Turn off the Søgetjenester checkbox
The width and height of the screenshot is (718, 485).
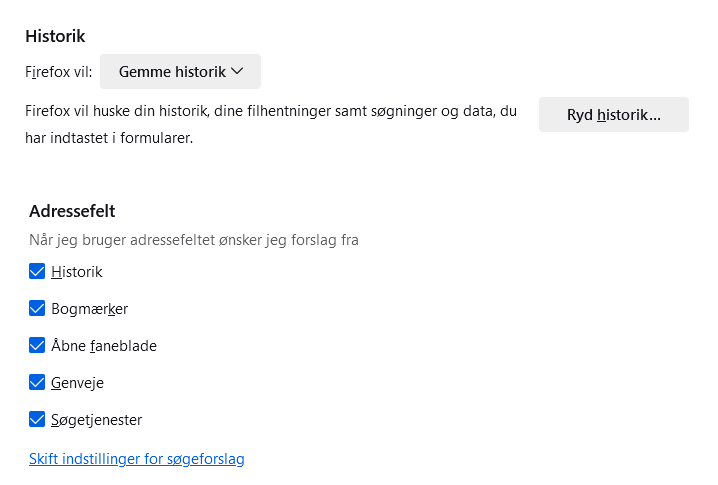(x=37, y=419)
